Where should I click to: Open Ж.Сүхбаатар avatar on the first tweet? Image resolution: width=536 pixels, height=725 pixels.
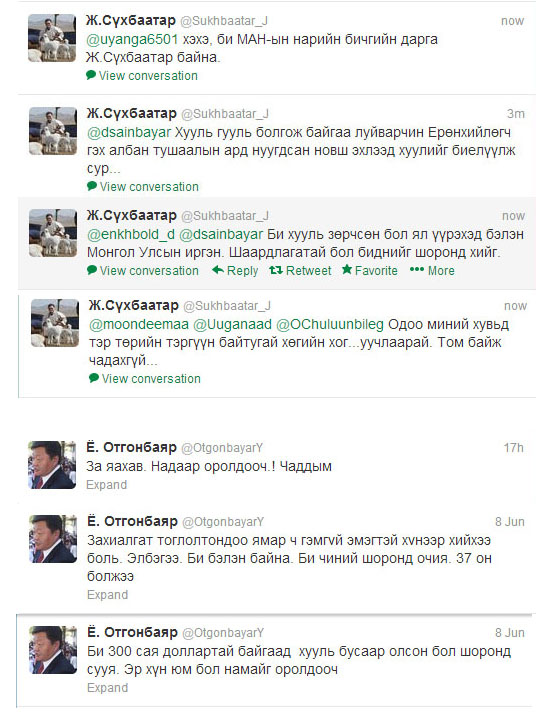tap(52, 38)
